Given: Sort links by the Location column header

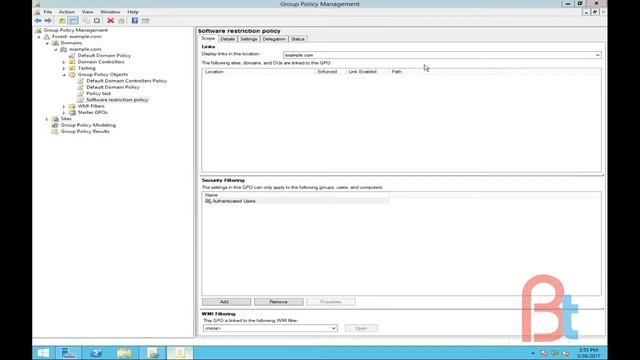Looking at the screenshot, I should (259, 72).
